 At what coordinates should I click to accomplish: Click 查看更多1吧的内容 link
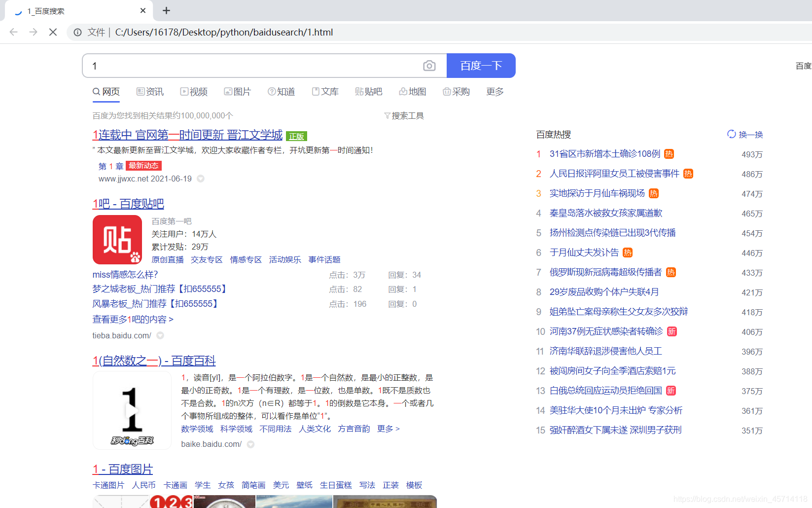coord(133,319)
